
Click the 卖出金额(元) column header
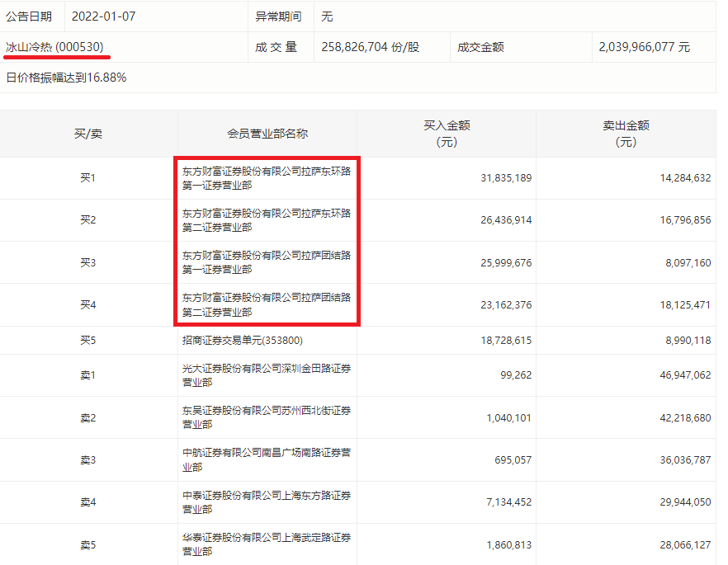[626, 134]
